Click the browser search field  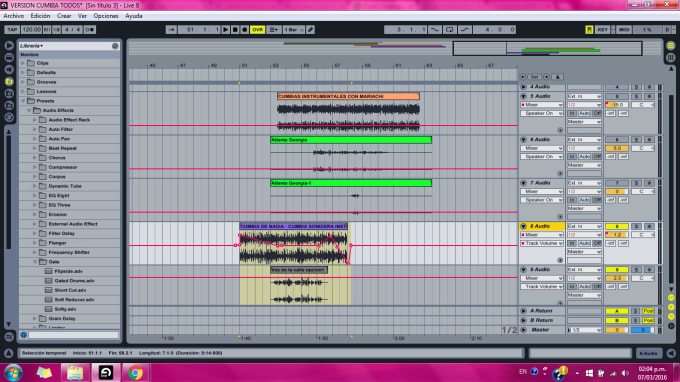pyautogui.click(x=73, y=335)
